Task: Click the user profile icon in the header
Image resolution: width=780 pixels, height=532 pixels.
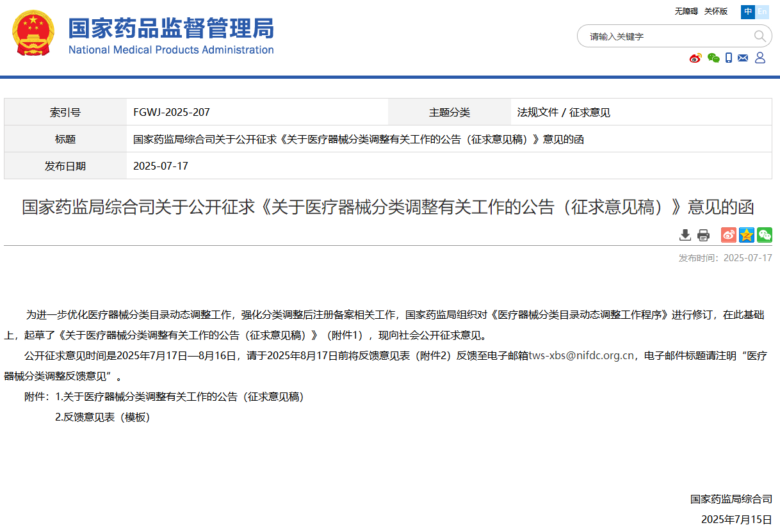Action: point(760,58)
